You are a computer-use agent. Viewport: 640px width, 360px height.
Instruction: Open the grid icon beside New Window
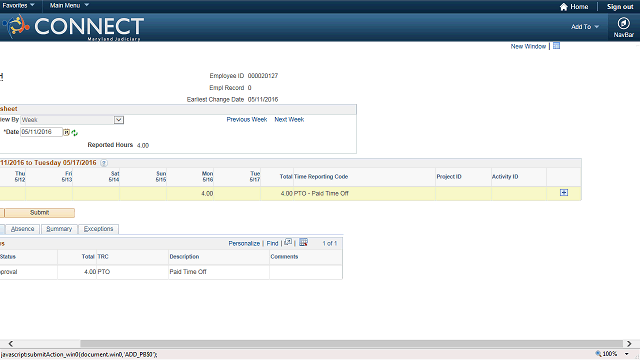click(556, 46)
